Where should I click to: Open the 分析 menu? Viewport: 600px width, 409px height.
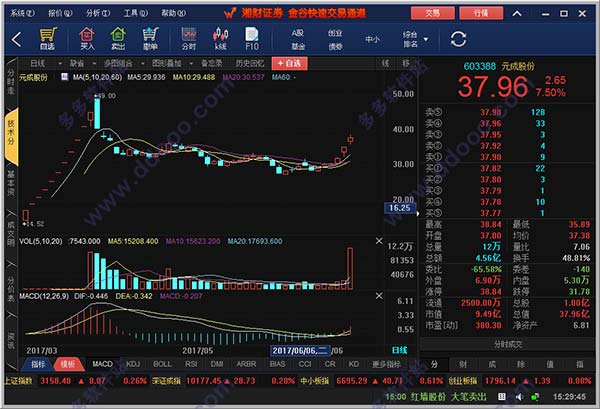click(98, 13)
